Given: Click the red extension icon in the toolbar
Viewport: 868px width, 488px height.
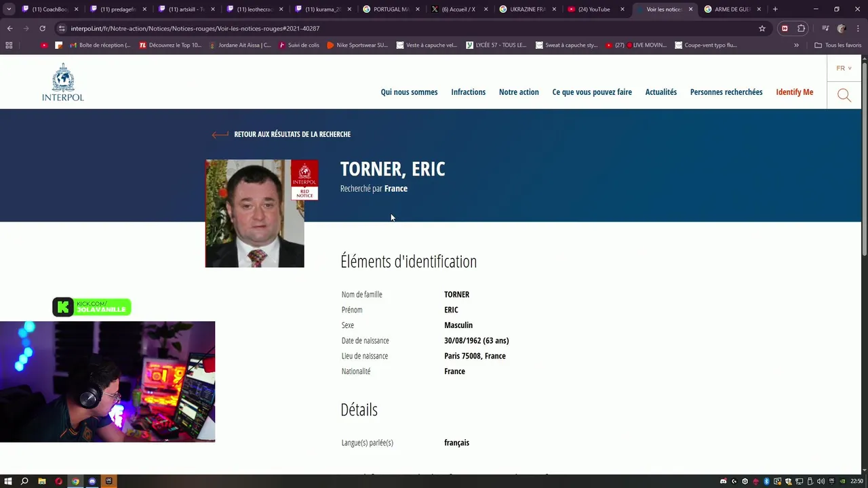Looking at the screenshot, I should pyautogui.click(x=785, y=28).
